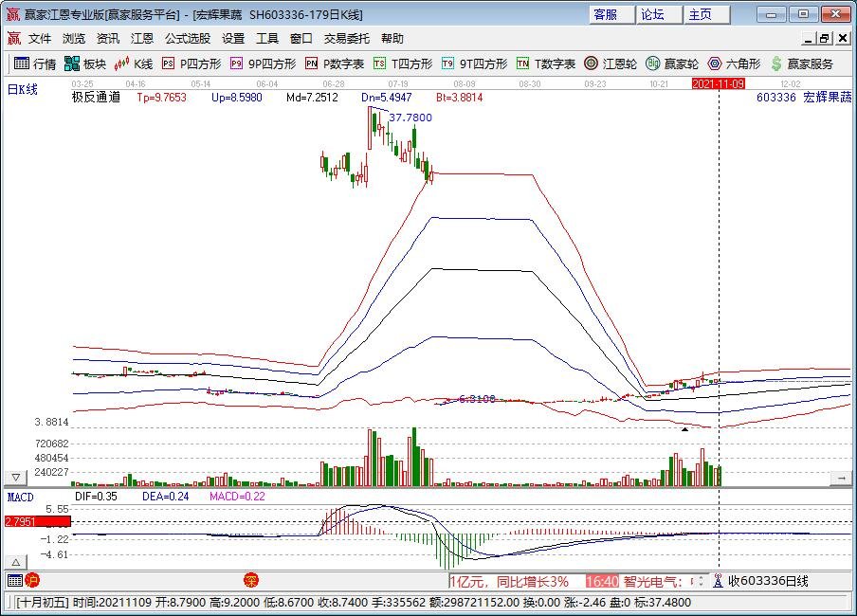Image resolution: width=857 pixels, height=616 pixels.
Task: Click the red 沪 Shanghai market icon
Action: pos(31,580)
